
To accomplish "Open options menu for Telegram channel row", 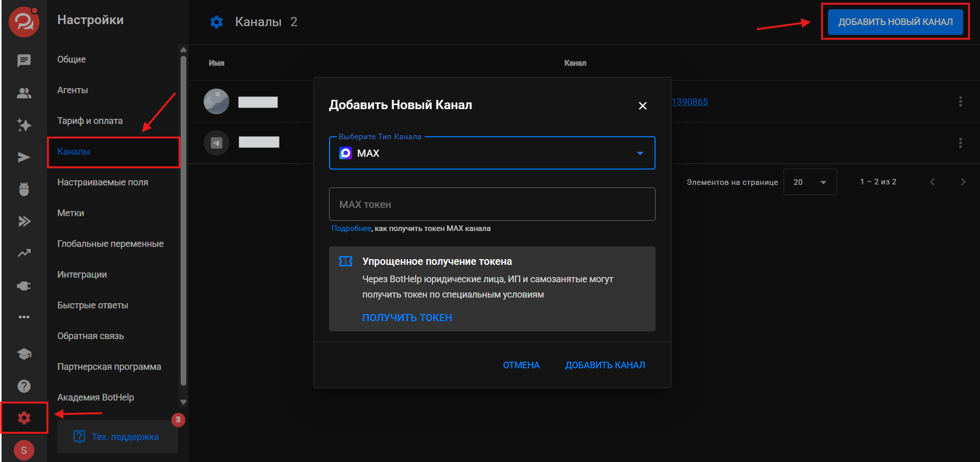I will (x=961, y=142).
